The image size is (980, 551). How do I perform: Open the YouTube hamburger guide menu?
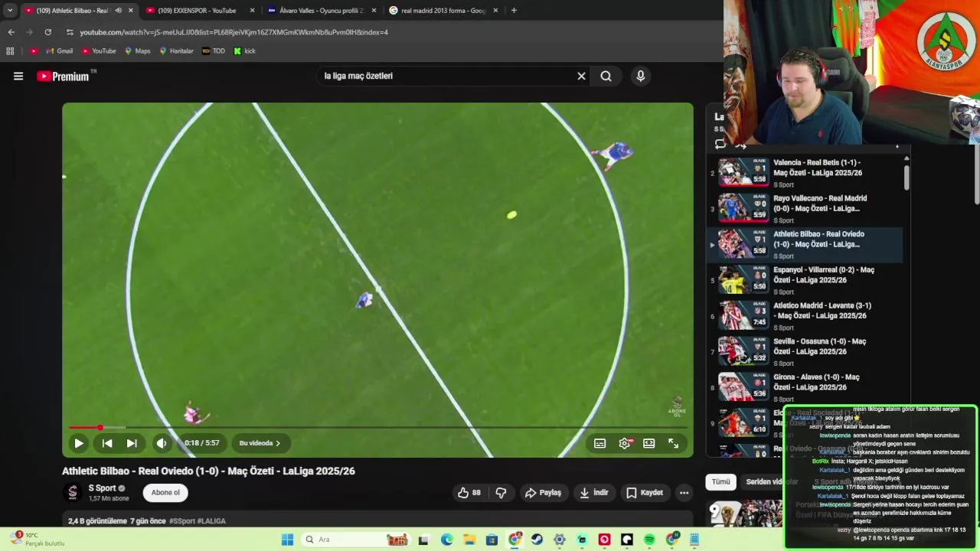pyautogui.click(x=18, y=76)
